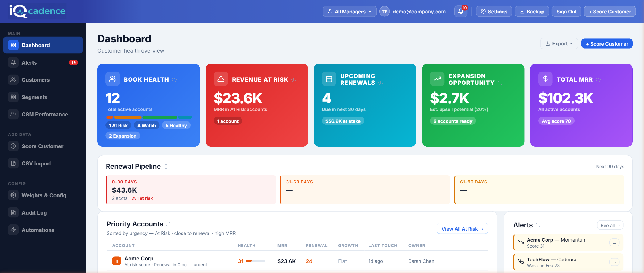The image size is (644, 273).
Task: Click the Upcoming Renewals calendar icon
Action: tap(329, 79)
